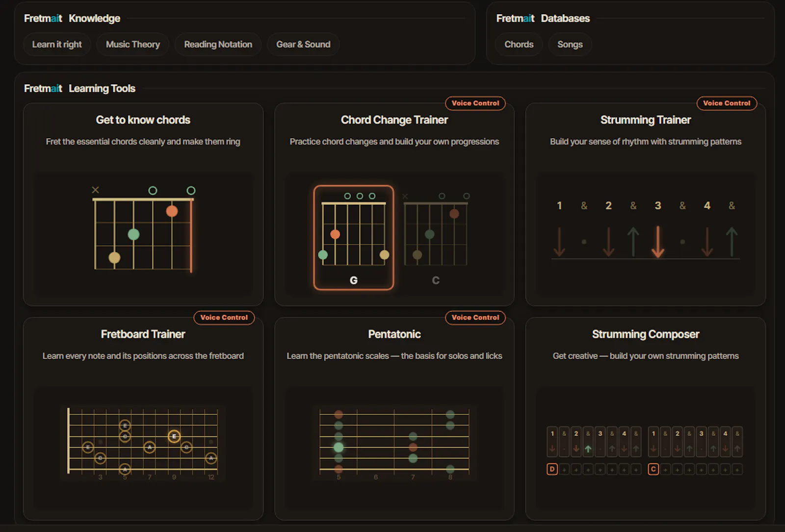Image resolution: width=785 pixels, height=532 pixels.
Task: Click beat number 4 in Strumming Trainer
Action: click(x=707, y=206)
